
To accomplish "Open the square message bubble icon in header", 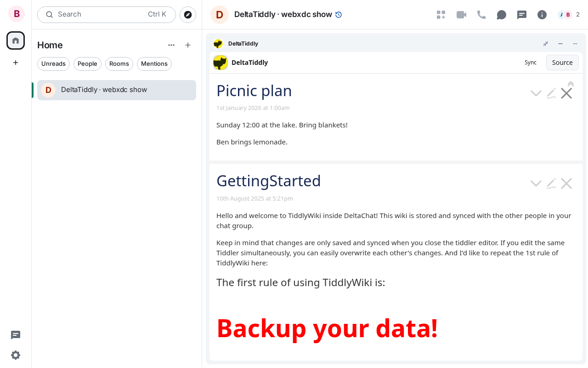I will pyautogui.click(x=522, y=15).
